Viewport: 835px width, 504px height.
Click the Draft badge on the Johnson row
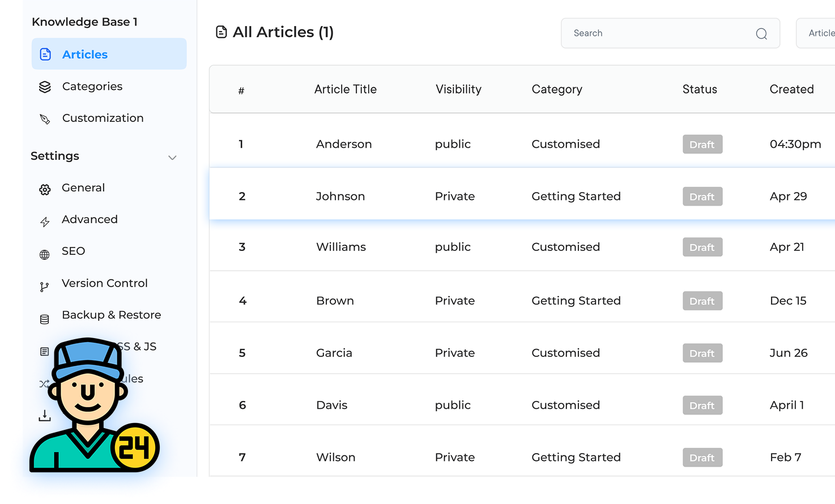(x=702, y=197)
